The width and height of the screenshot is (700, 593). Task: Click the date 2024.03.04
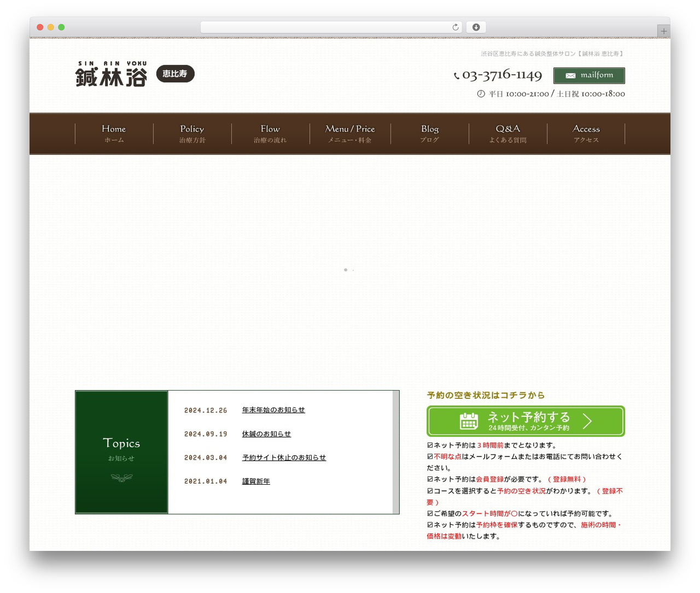coord(206,458)
